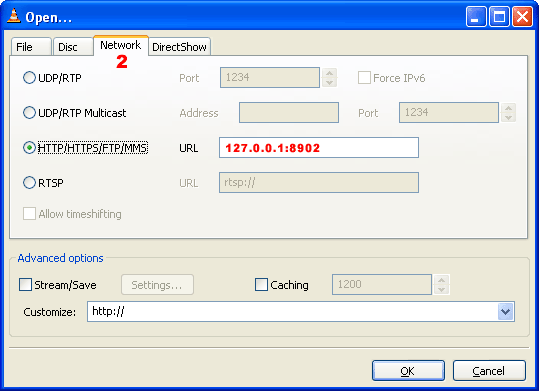Image resolution: width=539 pixels, height=391 pixels.
Task: Decrease the UDP/RTP Port spinner down arrow
Action: [329, 83]
